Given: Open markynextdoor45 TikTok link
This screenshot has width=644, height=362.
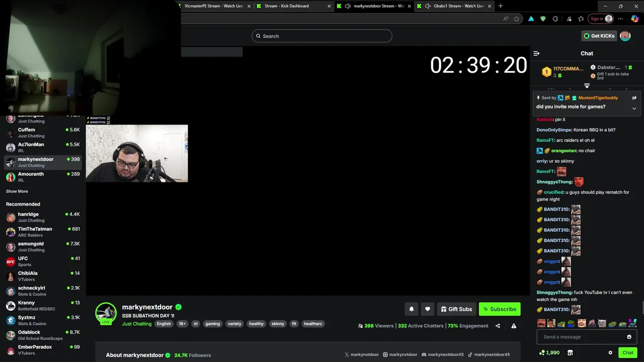Looking at the screenshot, I should [489, 354].
